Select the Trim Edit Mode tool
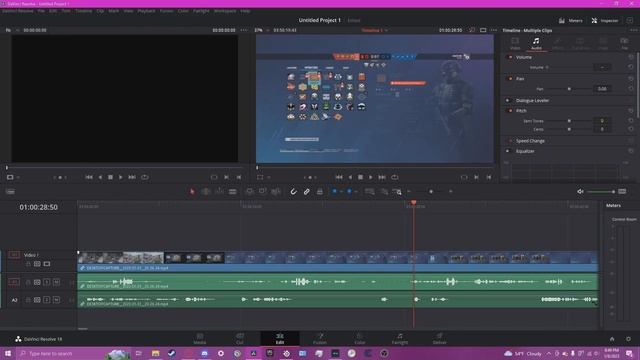 [206, 191]
